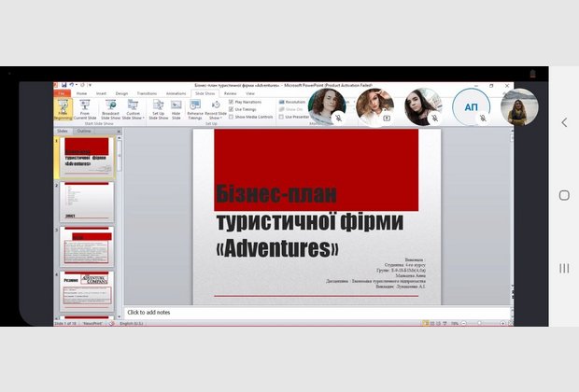The height and width of the screenshot is (392, 579).
Task: Adjust the zoom slider in status bar
Action: click(x=478, y=323)
